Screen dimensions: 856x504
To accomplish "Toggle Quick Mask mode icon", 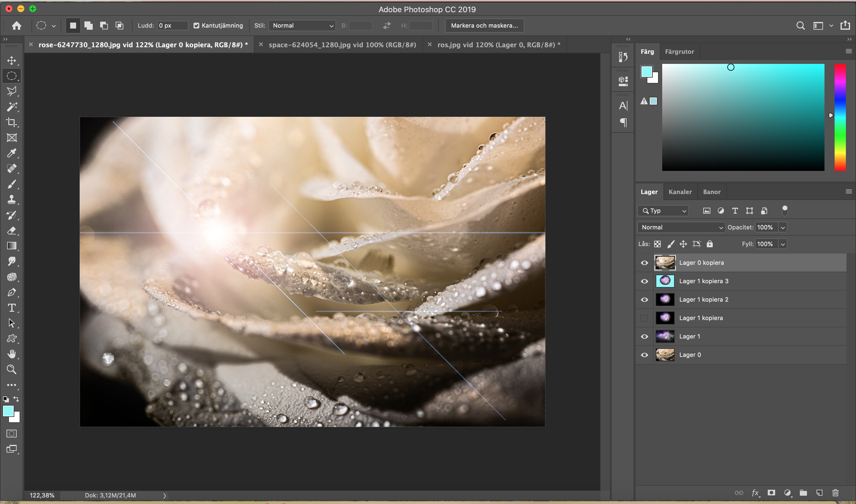I will pyautogui.click(x=12, y=434).
